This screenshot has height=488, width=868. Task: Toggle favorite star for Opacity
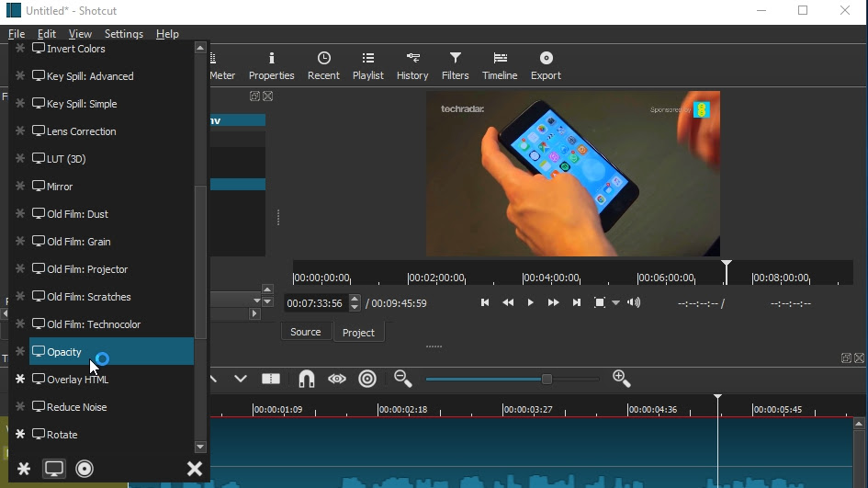(x=20, y=352)
